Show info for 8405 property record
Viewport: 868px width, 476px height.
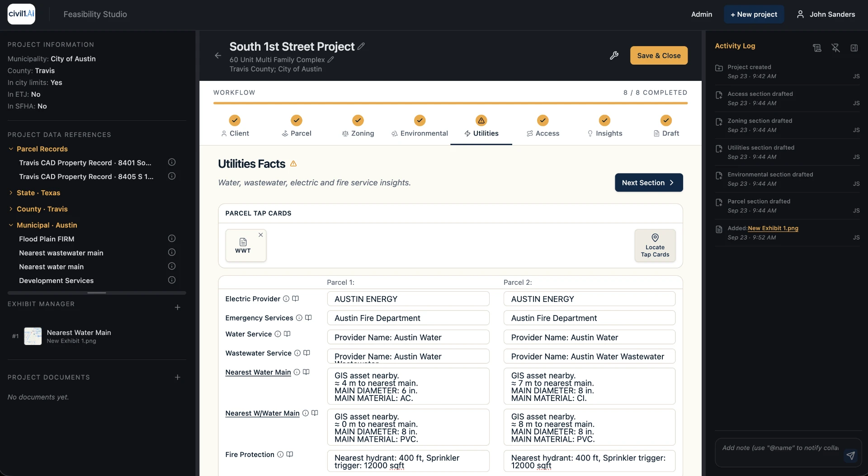tap(172, 176)
